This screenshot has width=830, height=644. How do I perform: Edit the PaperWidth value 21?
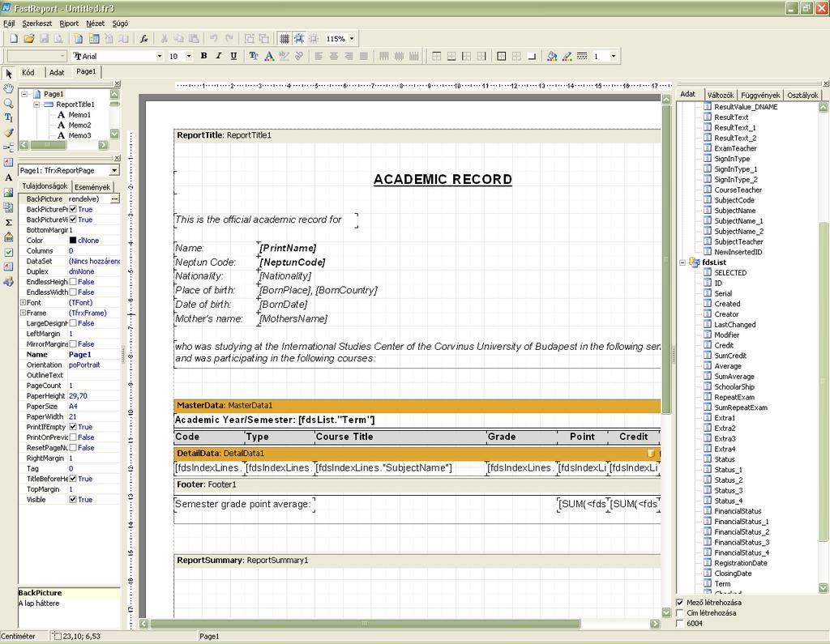[x=94, y=417]
